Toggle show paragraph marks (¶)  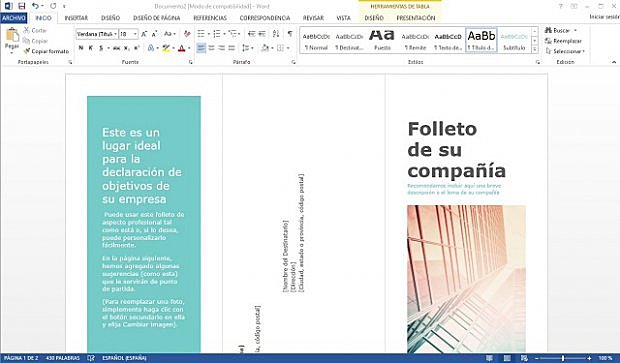pos(290,34)
